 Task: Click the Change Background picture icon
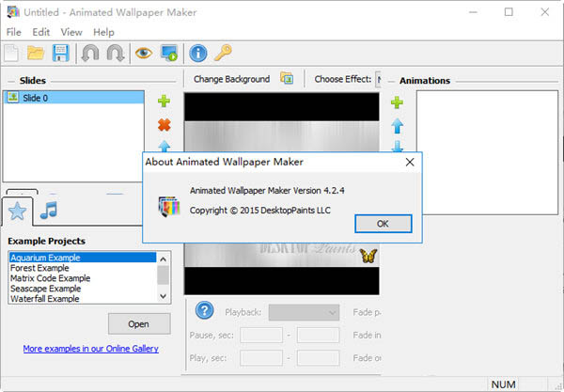[x=287, y=78]
